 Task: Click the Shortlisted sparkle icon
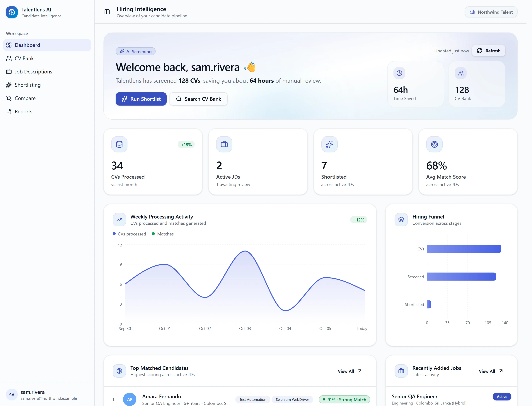pos(329,144)
